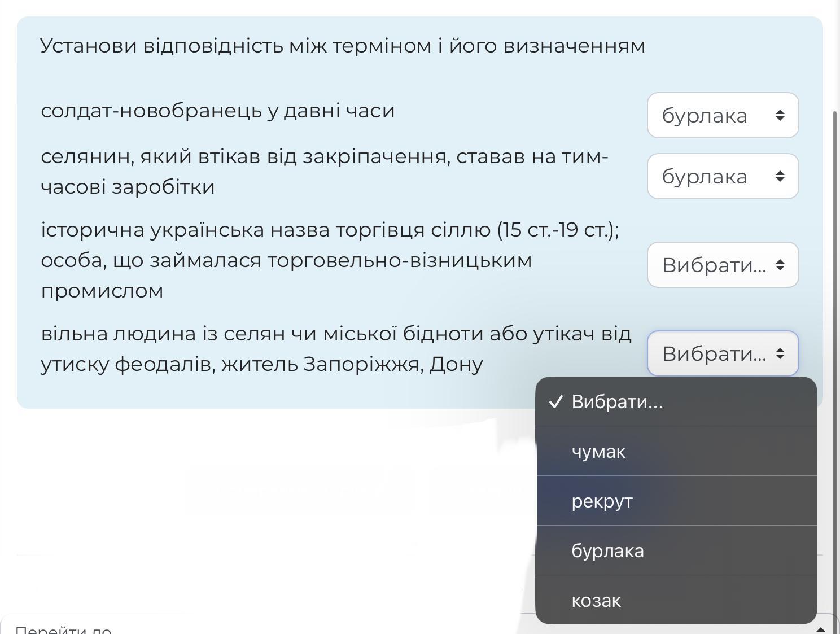Click arrows icon on the focused bottom selector
The height and width of the screenshot is (634, 840).
780,353
